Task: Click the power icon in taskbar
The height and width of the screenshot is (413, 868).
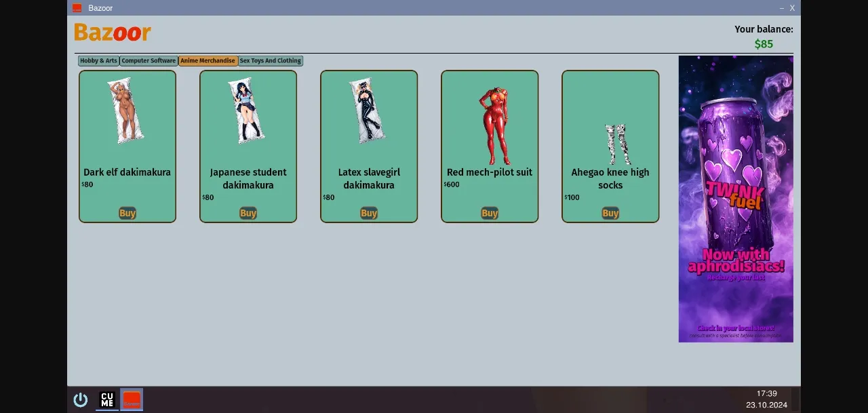Action: [81, 399]
